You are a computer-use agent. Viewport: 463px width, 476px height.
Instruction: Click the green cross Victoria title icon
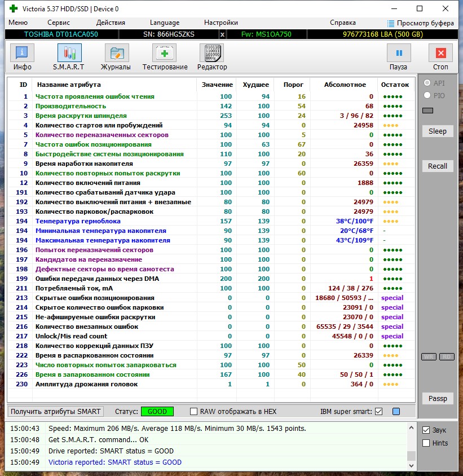[x=14, y=8]
